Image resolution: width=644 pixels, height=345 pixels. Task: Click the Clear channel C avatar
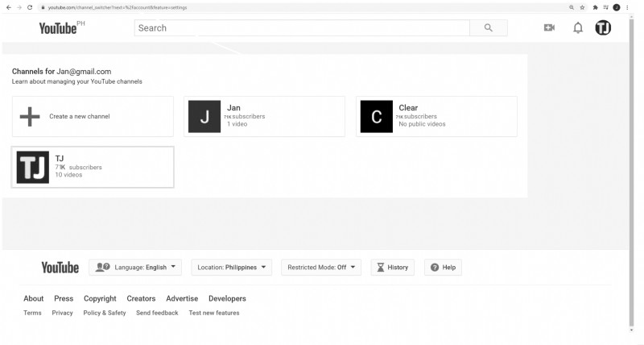[377, 116]
